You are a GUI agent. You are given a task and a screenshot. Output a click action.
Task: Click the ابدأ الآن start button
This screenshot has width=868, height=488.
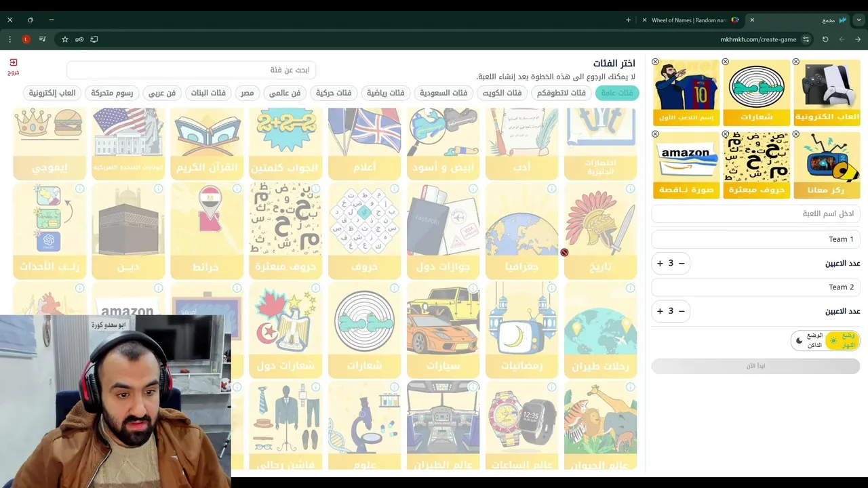click(755, 366)
